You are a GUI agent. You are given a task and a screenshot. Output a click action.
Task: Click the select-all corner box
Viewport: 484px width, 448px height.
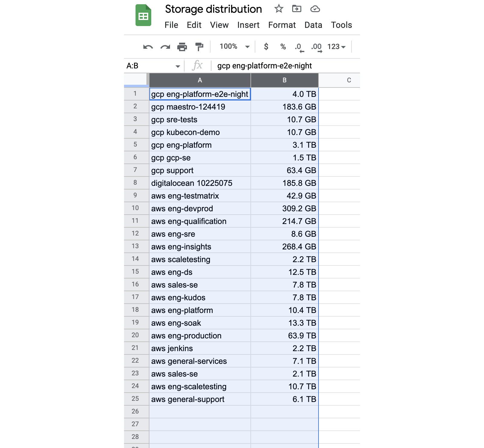point(136,80)
